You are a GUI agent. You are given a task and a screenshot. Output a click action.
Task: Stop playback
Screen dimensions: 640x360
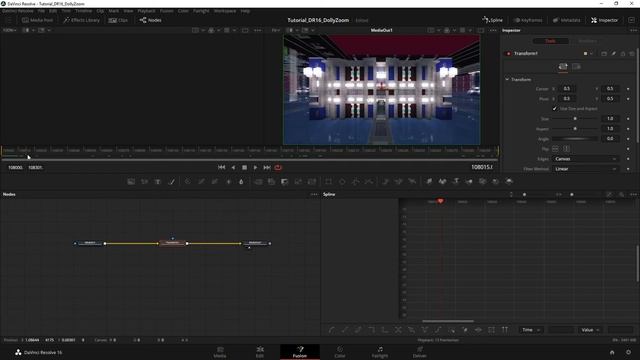point(244,167)
